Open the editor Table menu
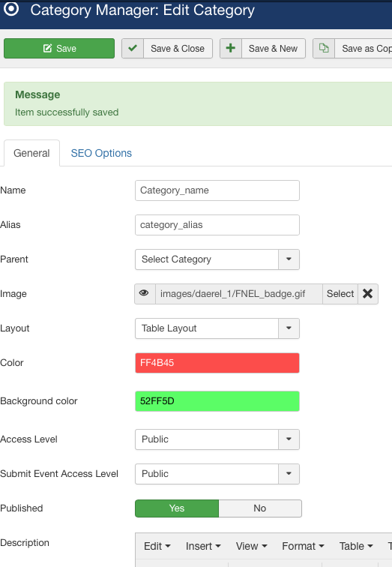The width and height of the screenshot is (392, 567). tap(356, 546)
